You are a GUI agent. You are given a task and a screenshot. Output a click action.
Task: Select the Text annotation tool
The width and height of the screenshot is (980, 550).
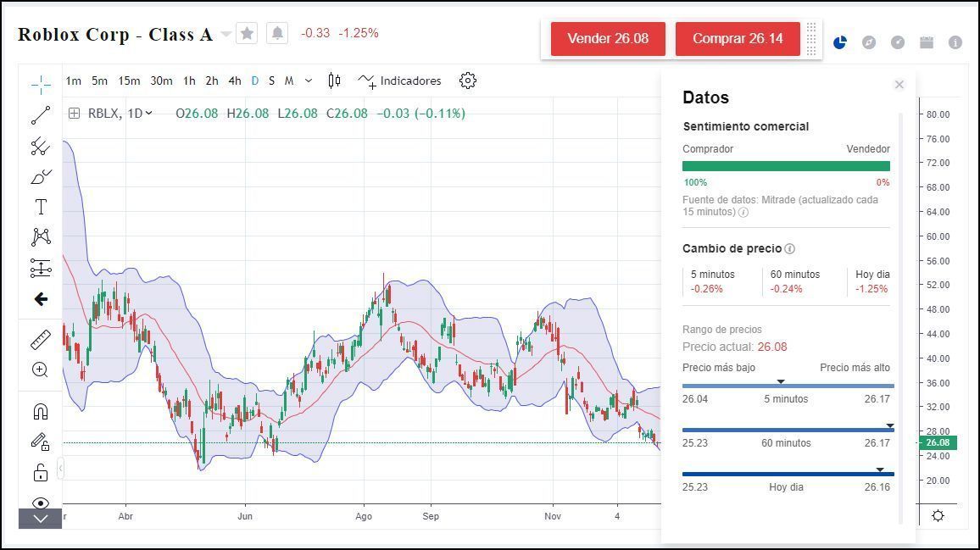(41, 207)
